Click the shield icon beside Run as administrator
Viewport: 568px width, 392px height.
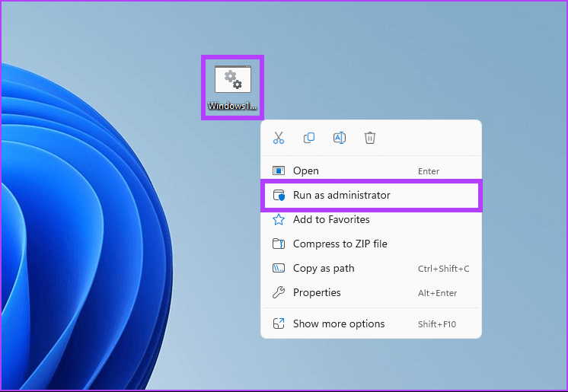tap(279, 196)
